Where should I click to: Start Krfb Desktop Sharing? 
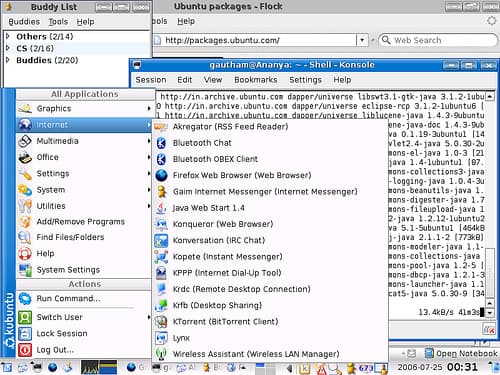[270, 305]
